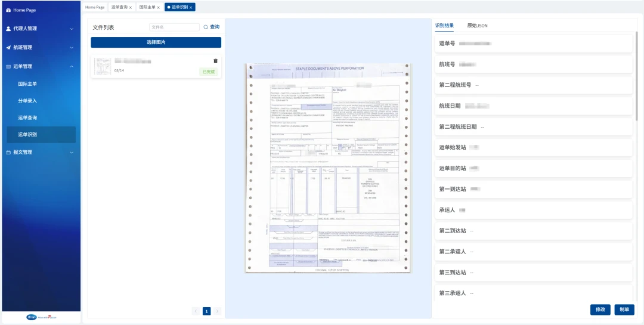
Task: Click the 承运人 result field
Action: [x=534, y=210]
